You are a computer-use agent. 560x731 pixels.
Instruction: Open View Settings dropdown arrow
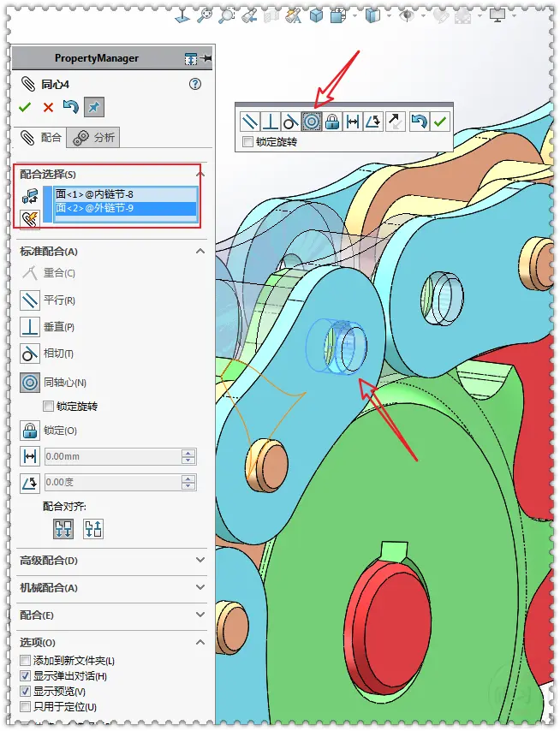pyautogui.click(x=514, y=16)
